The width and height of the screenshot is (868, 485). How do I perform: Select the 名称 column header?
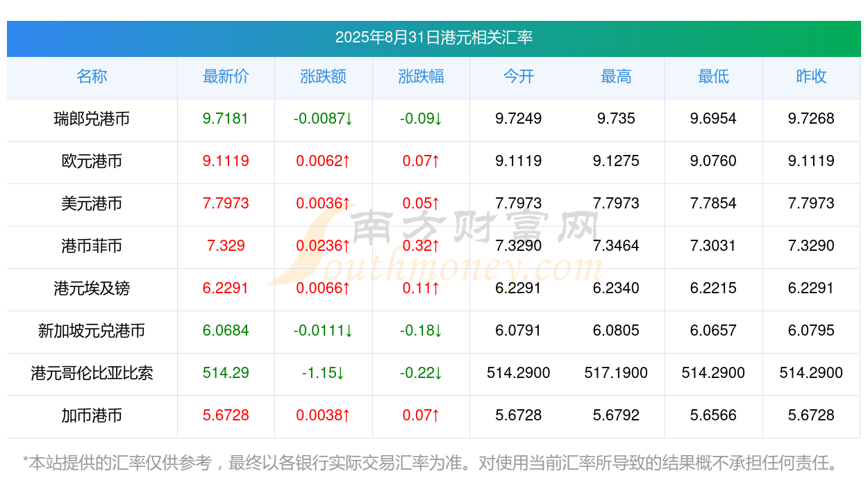[x=92, y=76]
